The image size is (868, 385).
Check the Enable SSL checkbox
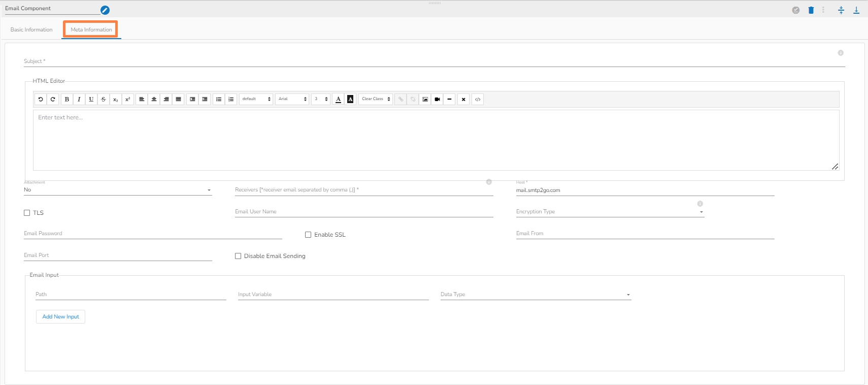pos(308,235)
